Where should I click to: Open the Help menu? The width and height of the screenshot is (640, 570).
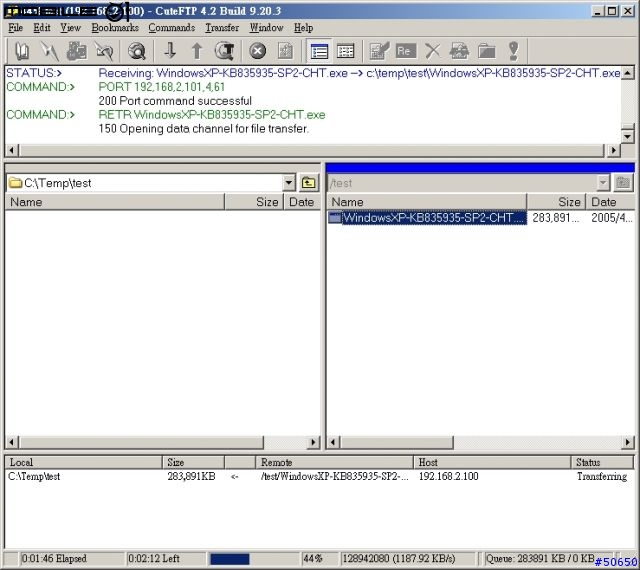(x=303, y=28)
